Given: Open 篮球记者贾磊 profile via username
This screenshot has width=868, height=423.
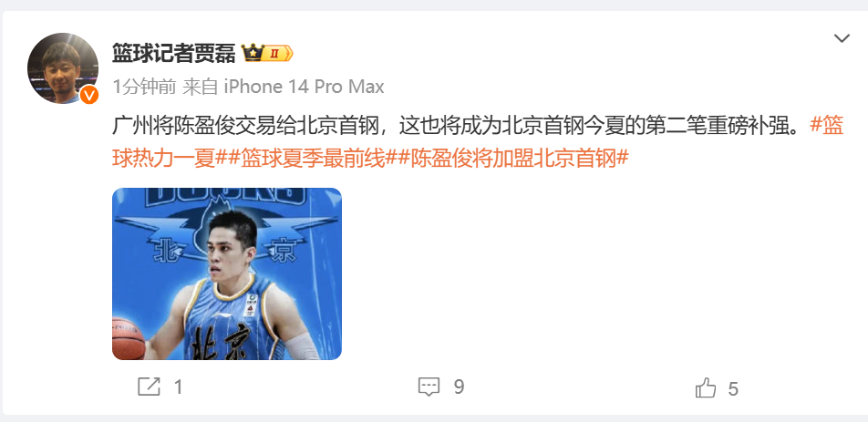Looking at the screenshot, I should 174,53.
